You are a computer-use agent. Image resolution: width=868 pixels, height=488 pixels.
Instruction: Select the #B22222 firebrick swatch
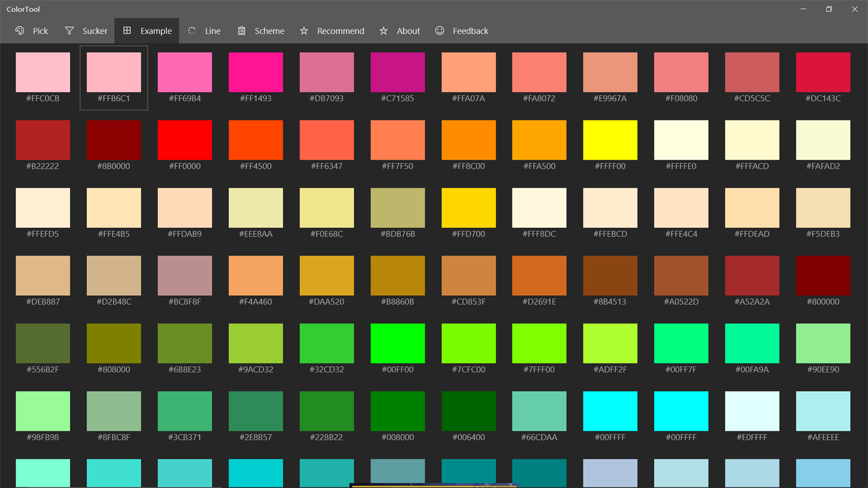click(43, 140)
